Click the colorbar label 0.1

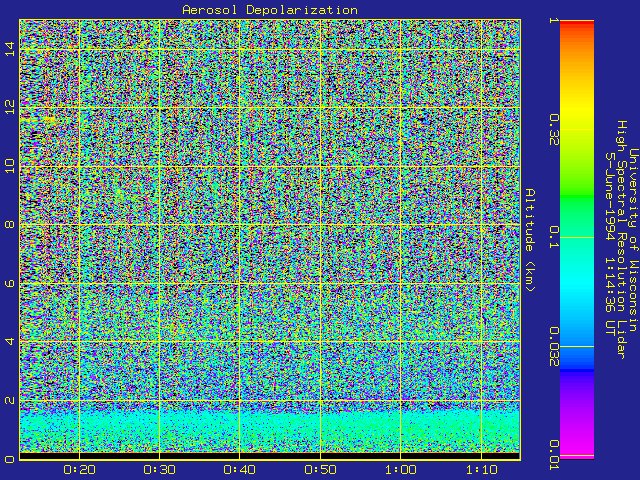click(x=554, y=237)
